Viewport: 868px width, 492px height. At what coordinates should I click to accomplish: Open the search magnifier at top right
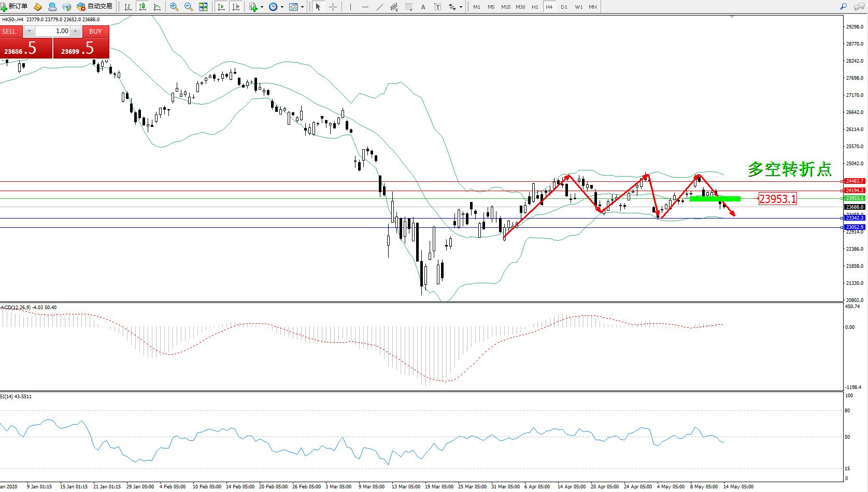[x=843, y=7]
